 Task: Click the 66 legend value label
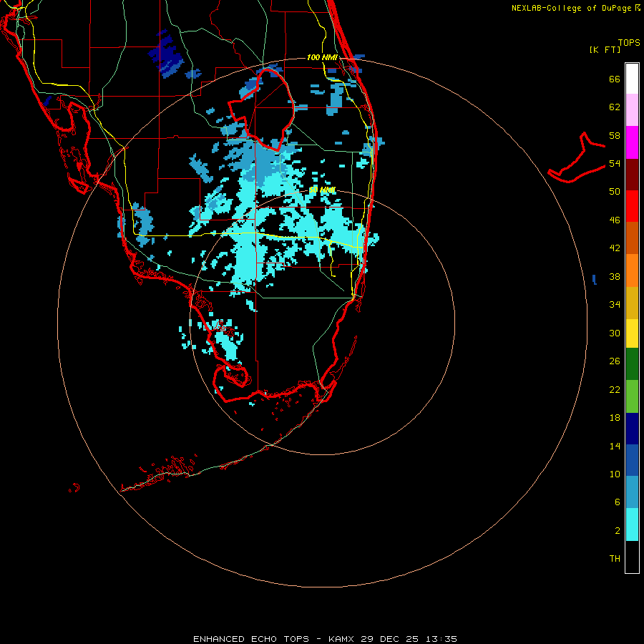(x=615, y=79)
